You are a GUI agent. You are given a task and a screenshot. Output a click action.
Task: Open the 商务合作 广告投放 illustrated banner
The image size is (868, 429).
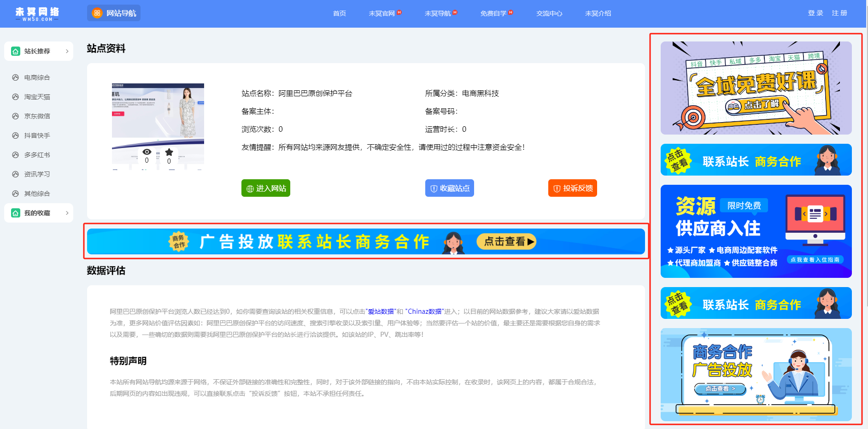(756, 375)
